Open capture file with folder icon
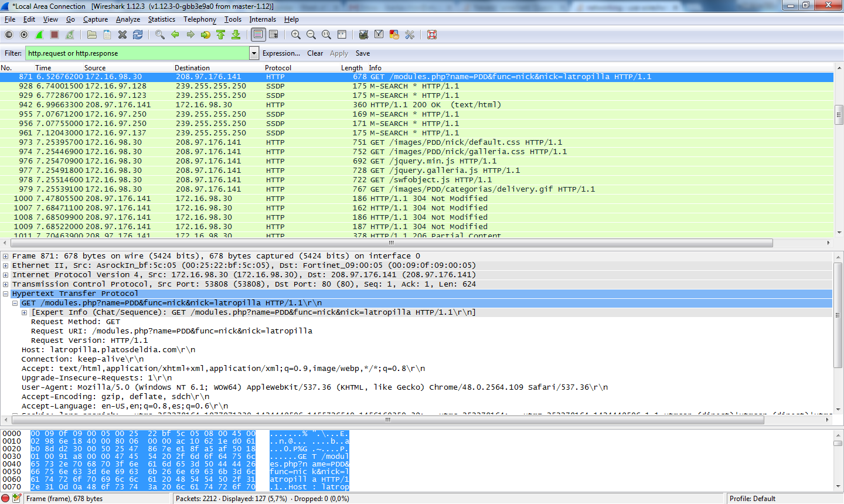 click(x=92, y=35)
